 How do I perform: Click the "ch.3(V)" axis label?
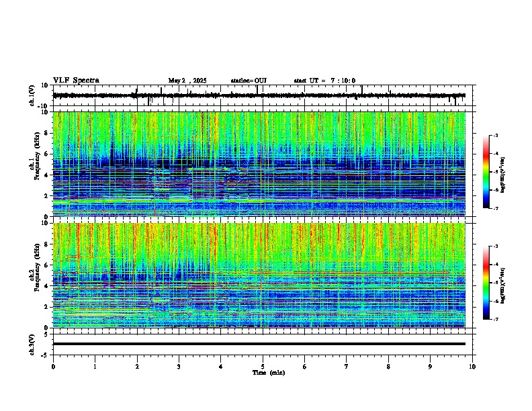(x=33, y=345)
